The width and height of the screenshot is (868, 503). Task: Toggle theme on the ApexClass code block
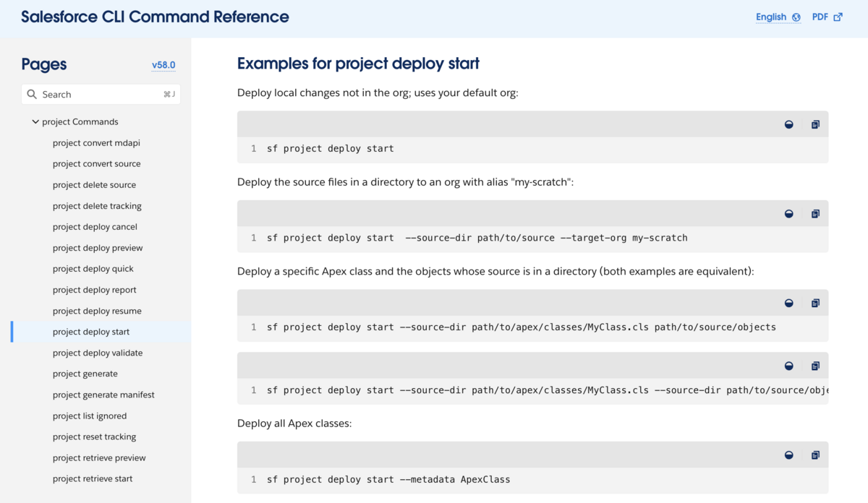(x=788, y=455)
